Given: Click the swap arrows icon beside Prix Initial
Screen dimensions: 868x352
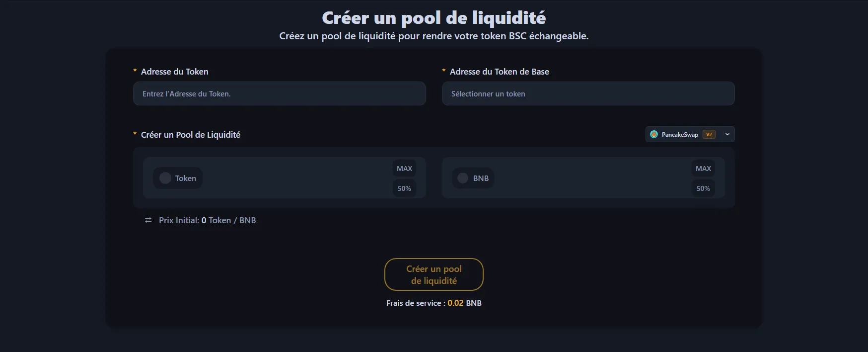Looking at the screenshot, I should pos(148,220).
